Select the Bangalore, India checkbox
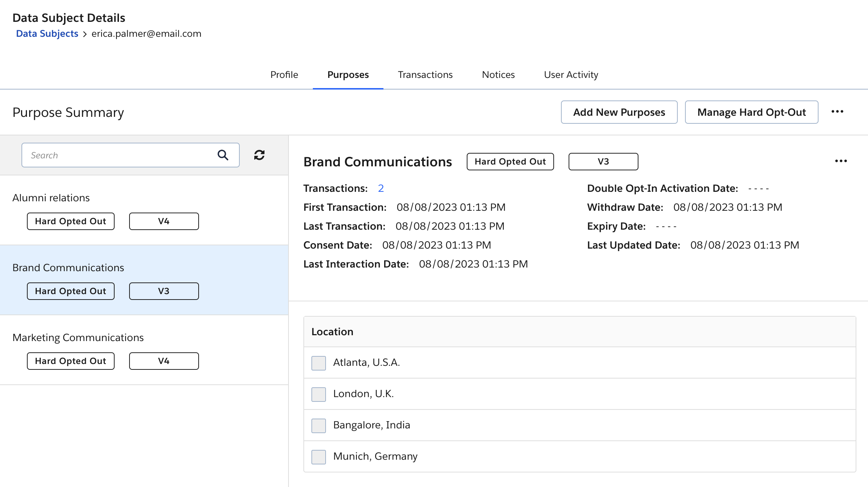 click(x=318, y=425)
